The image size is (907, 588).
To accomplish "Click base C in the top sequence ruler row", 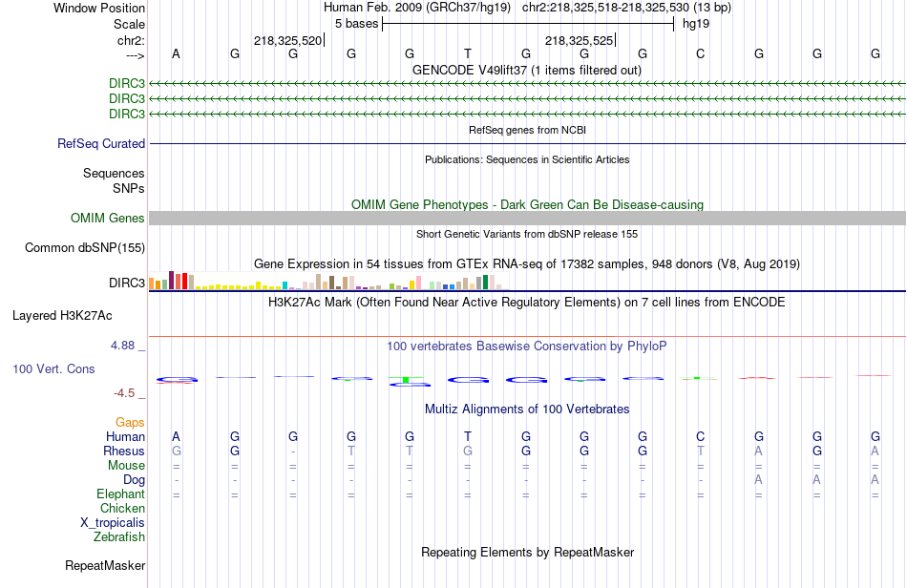I will (701, 53).
